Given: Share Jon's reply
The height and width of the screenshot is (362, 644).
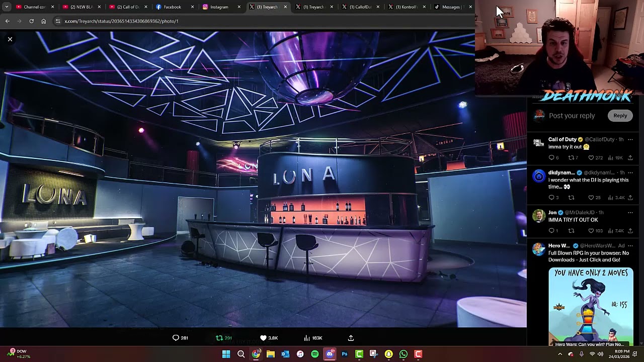Looking at the screenshot, I should pyautogui.click(x=630, y=231).
